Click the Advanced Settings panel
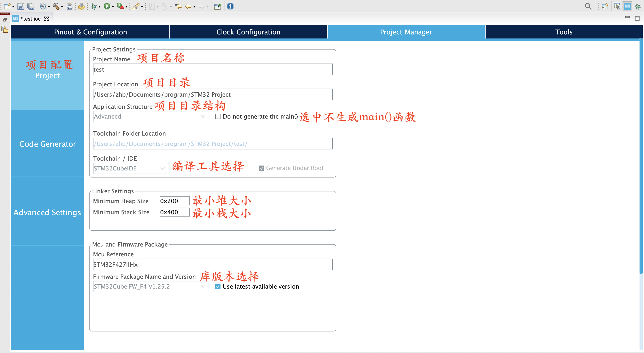Viewport: 644px width, 353px height. (x=47, y=213)
